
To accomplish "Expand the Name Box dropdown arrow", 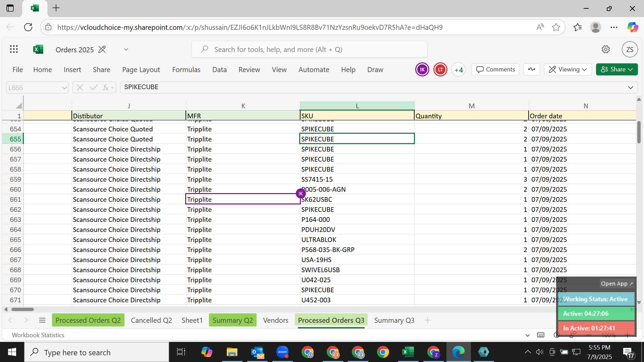I will click(x=64, y=88).
